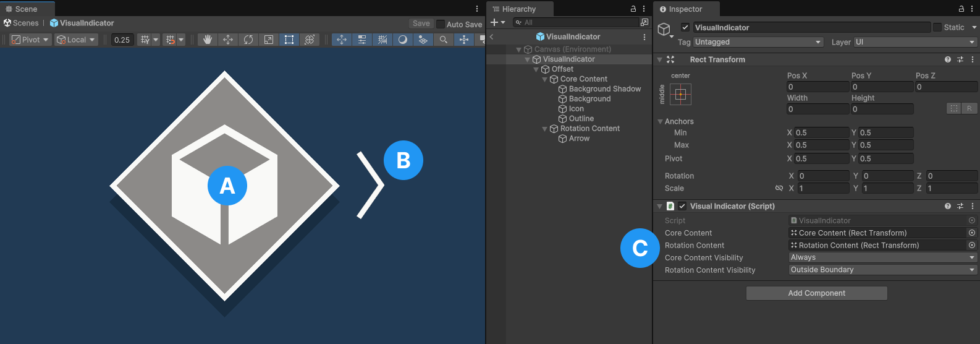This screenshot has height=344, width=980.
Task: Pick object for Rotation Content field
Action: pyautogui.click(x=972, y=245)
